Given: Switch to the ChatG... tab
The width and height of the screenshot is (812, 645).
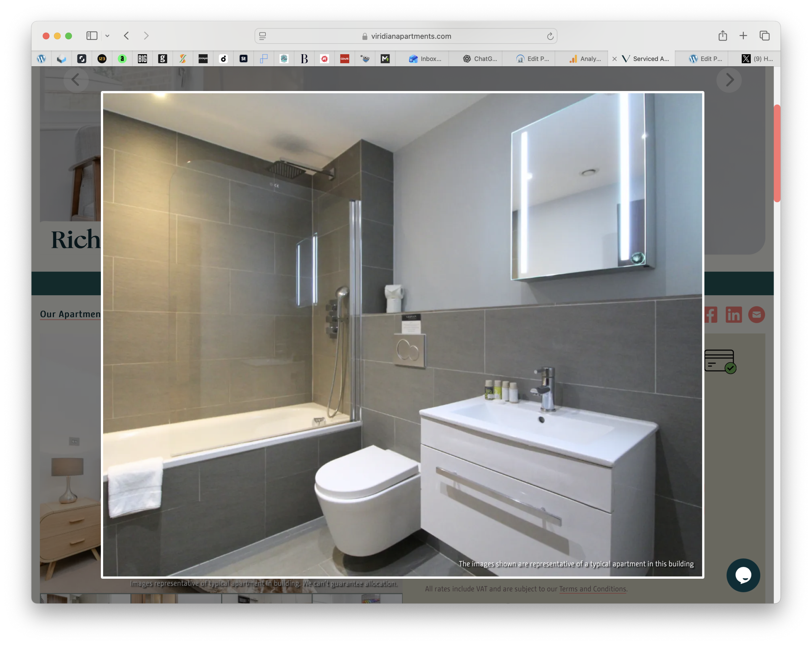Looking at the screenshot, I should 480,59.
